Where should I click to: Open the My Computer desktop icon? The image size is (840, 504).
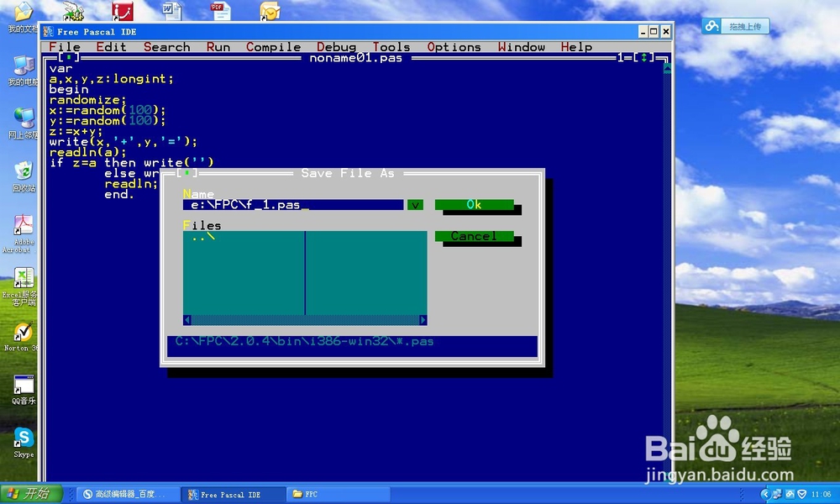click(23, 71)
